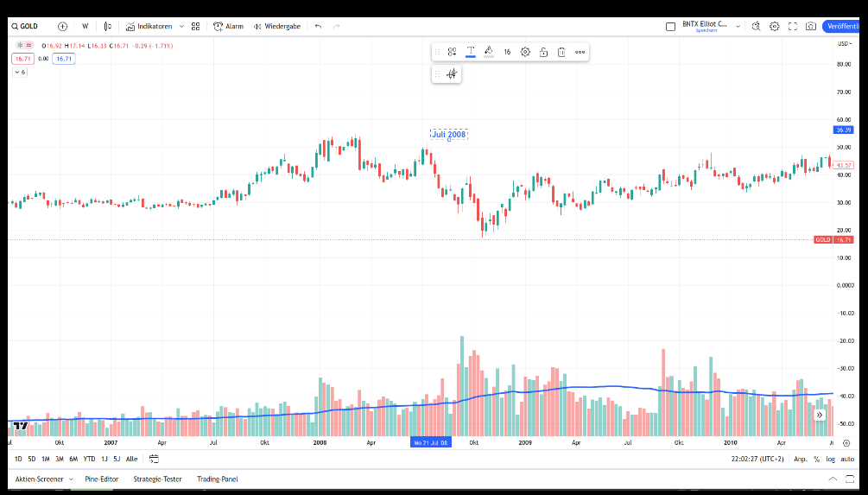The image size is (868, 495).
Task: Toggle log scale on price axis
Action: tap(831, 459)
